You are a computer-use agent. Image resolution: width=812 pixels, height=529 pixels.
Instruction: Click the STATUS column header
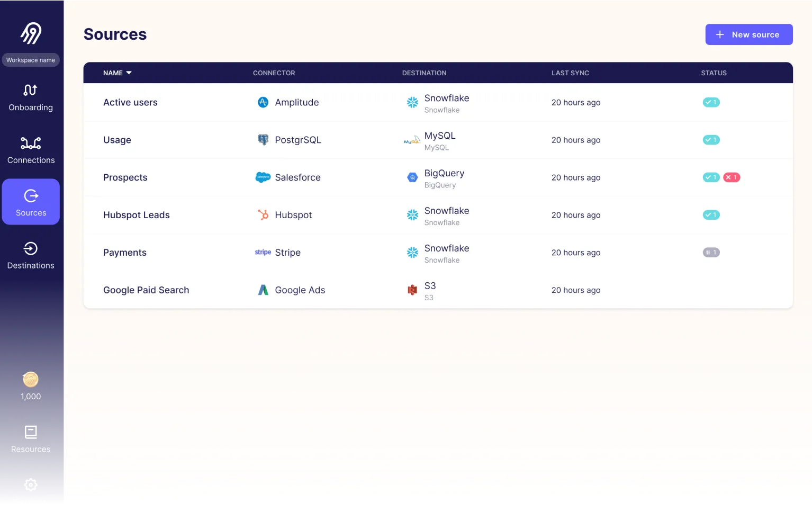(x=714, y=73)
